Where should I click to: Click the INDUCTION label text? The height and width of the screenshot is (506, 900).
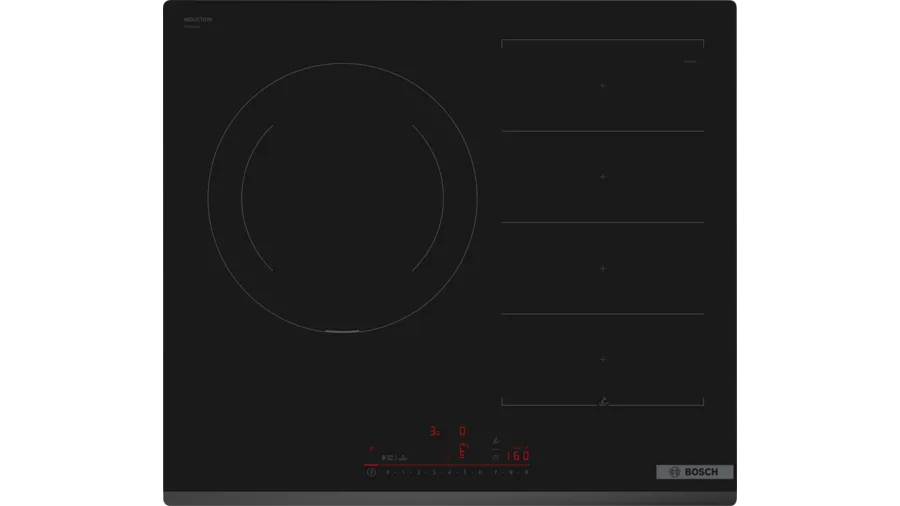198,20
